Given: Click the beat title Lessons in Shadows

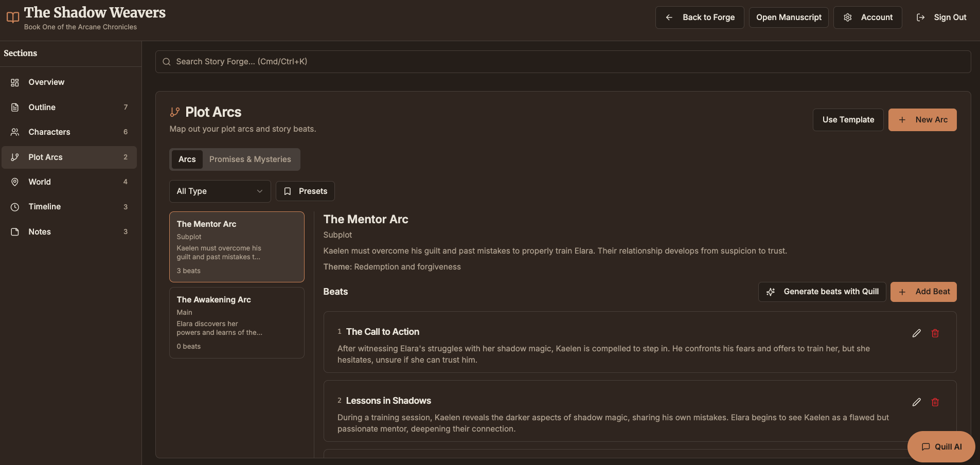Looking at the screenshot, I should 388,401.
